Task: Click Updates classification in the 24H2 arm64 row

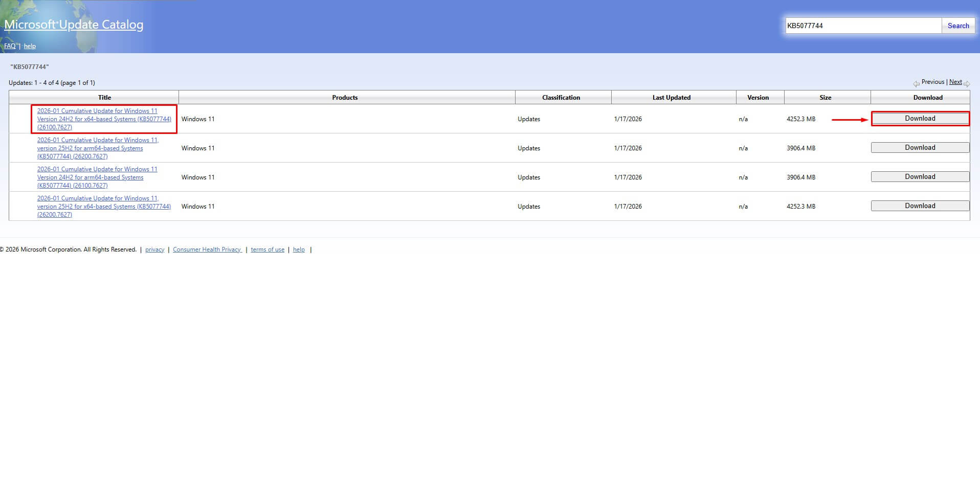Action: 529,177
